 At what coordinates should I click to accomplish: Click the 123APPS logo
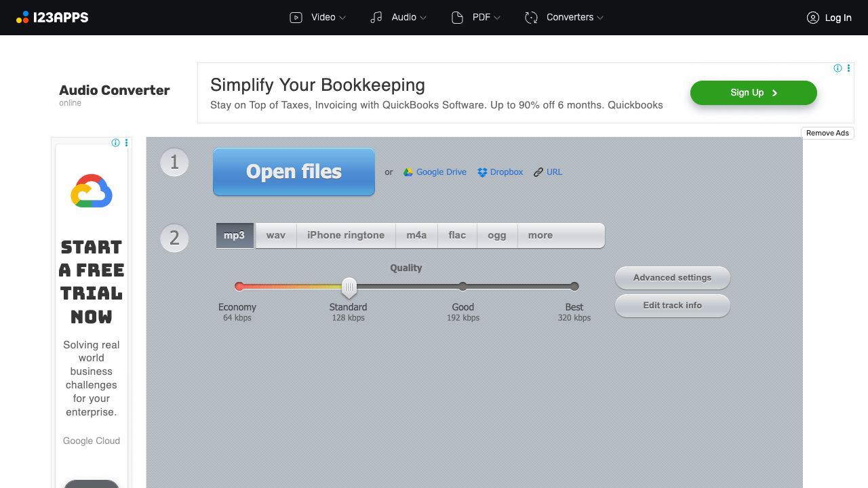[x=52, y=18]
